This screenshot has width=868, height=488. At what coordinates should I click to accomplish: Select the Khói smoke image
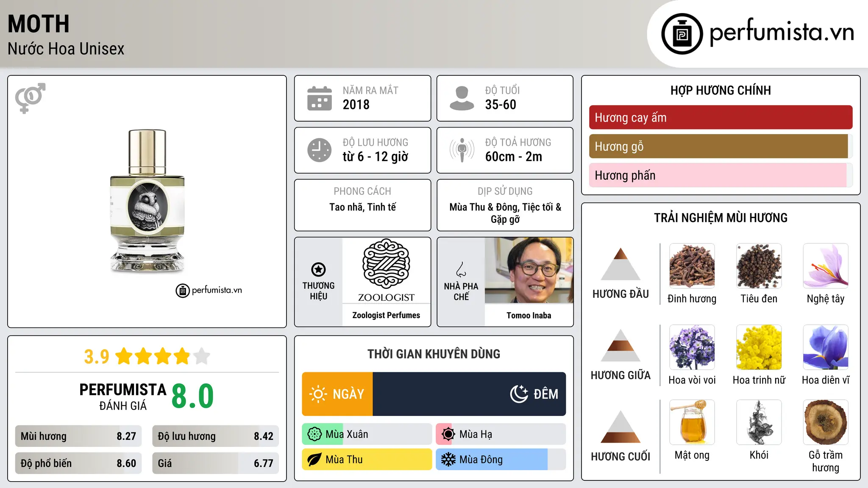[x=759, y=422]
